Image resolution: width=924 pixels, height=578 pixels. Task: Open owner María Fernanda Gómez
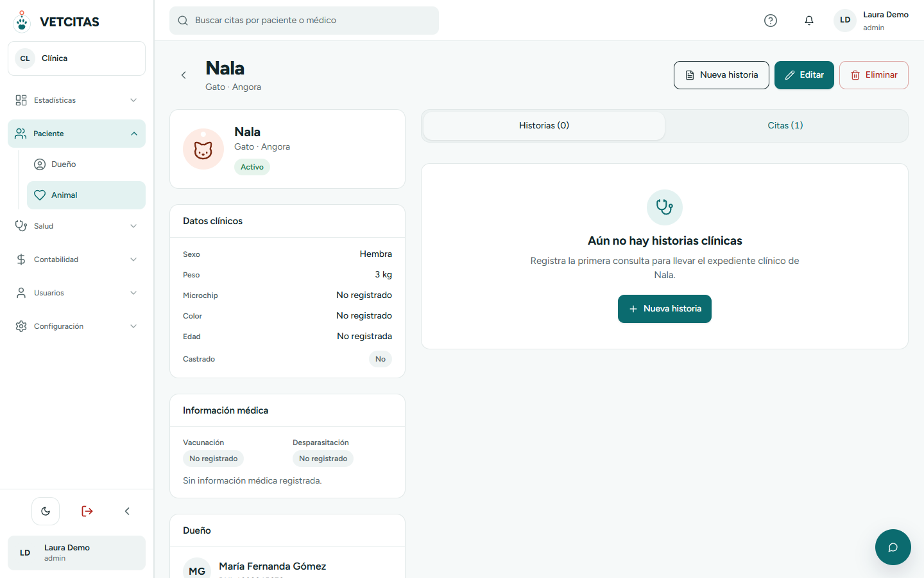272,566
